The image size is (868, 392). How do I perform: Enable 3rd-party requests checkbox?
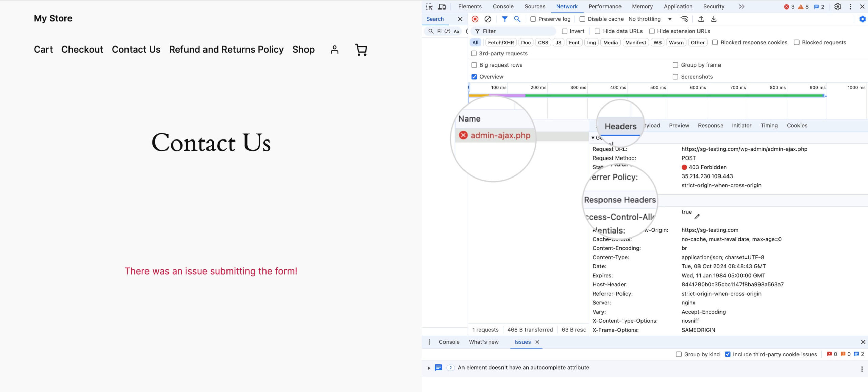pyautogui.click(x=474, y=53)
